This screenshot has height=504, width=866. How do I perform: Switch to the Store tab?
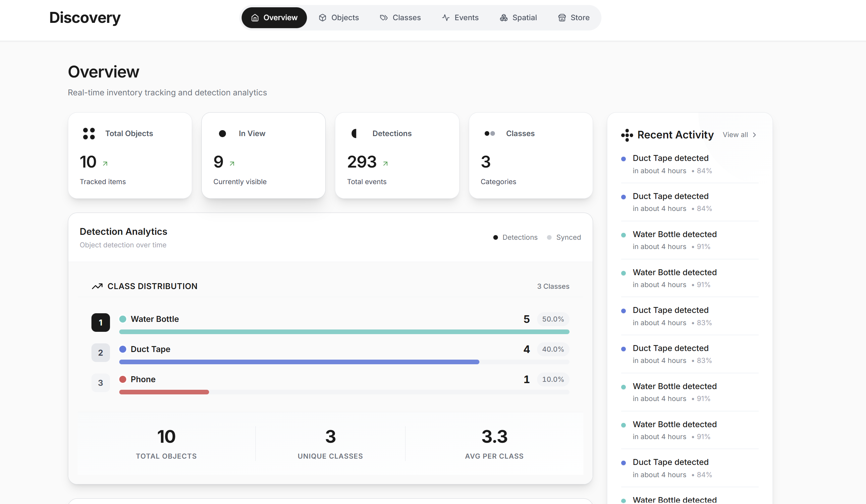(573, 18)
